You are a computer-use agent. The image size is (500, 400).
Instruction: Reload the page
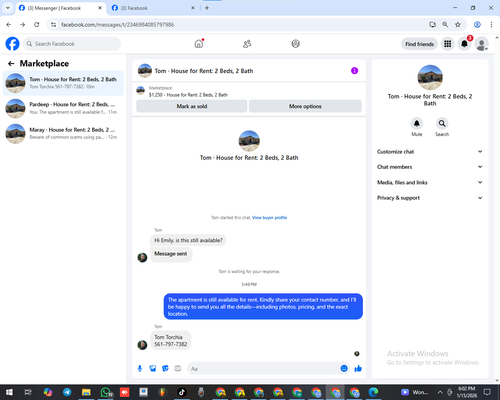37,24
